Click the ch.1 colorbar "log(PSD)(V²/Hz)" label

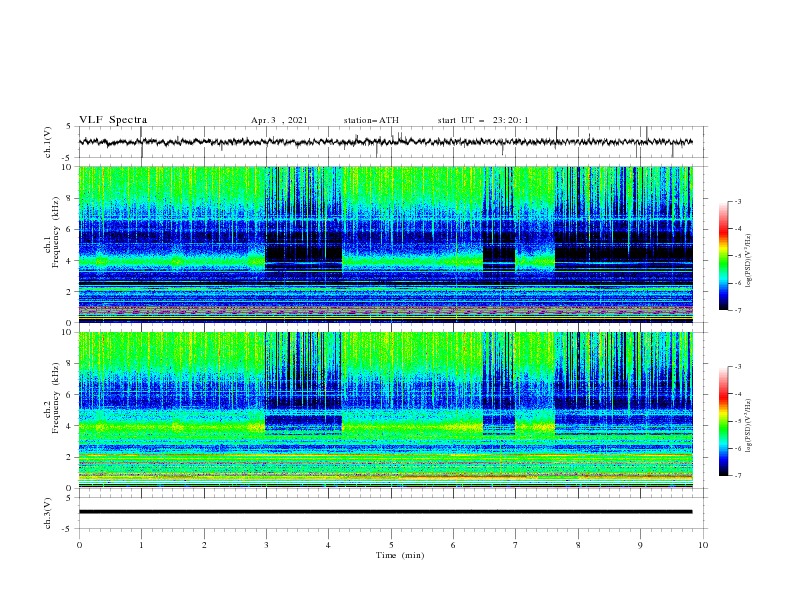[749, 261]
